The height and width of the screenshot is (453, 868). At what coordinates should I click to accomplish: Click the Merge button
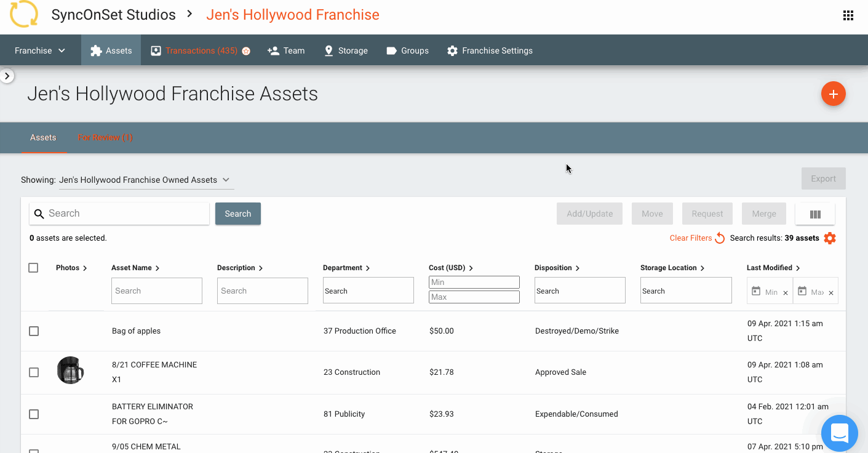tap(764, 214)
